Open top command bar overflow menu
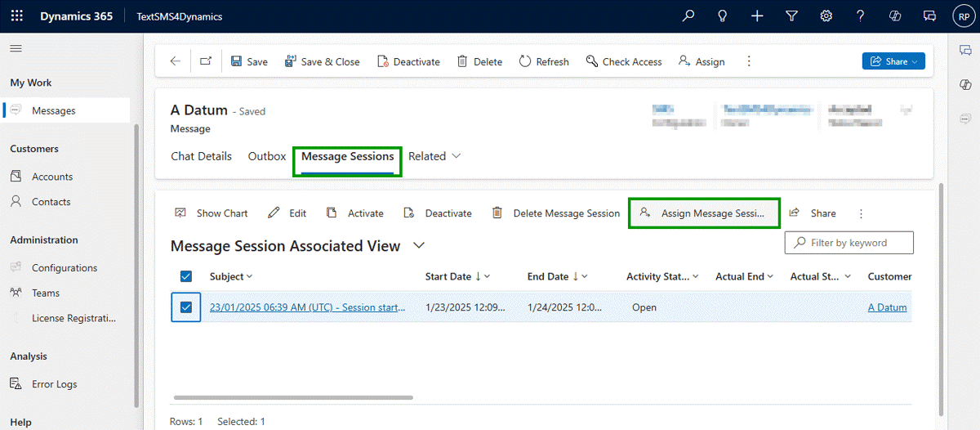Image resolution: width=980 pixels, height=430 pixels. click(749, 61)
